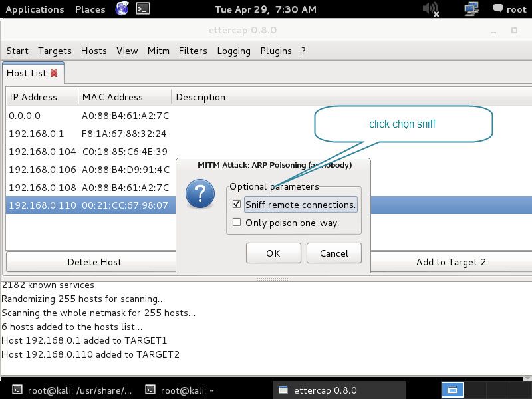Select host row 192.168.0.106
The image size is (532, 399).
[x=91, y=170]
